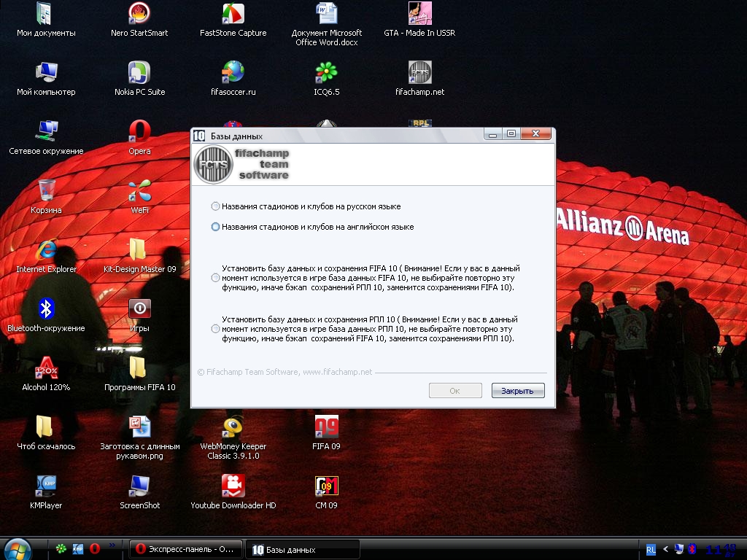Open Kit-Design Master 09 folder
The height and width of the screenshot is (560, 747).
(x=139, y=256)
